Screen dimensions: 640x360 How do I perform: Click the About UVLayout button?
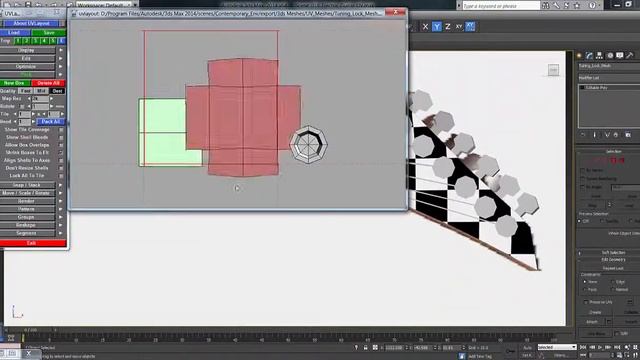tap(32, 23)
